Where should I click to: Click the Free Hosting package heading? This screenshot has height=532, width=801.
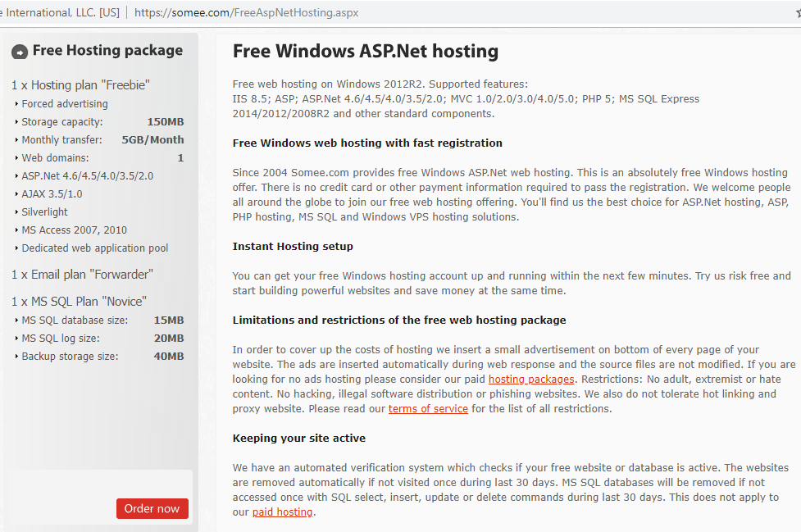point(107,51)
